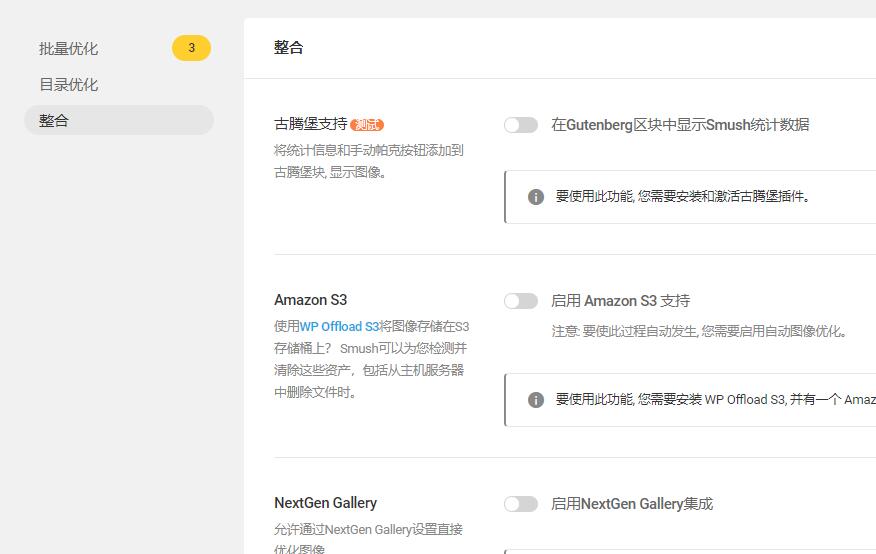Image resolution: width=876 pixels, height=554 pixels.
Task: Click label 在Gutenberg区块中显示Smush统计数据
Action: [x=680, y=125]
